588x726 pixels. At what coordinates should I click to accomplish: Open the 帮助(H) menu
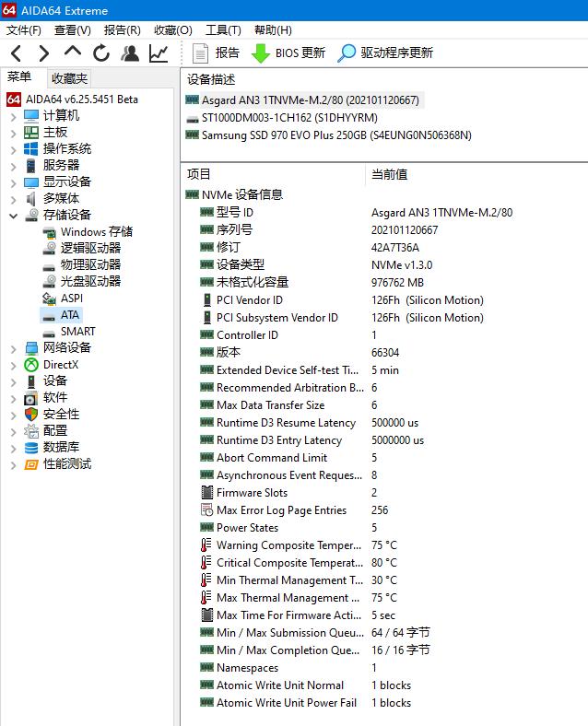coord(273,30)
